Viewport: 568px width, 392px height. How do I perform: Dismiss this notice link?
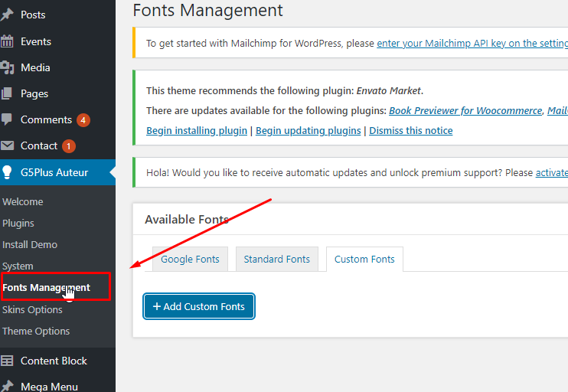pos(410,131)
